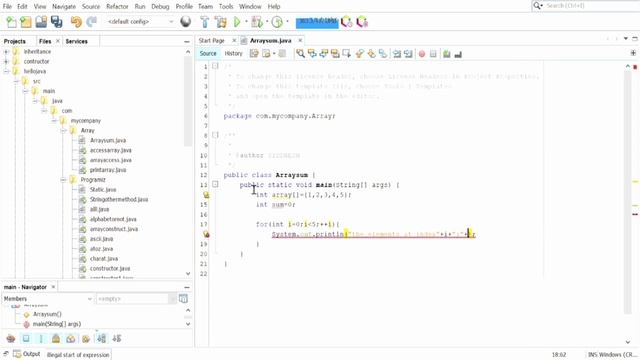Collapse the main method code fold at line 13

pos(215,184)
